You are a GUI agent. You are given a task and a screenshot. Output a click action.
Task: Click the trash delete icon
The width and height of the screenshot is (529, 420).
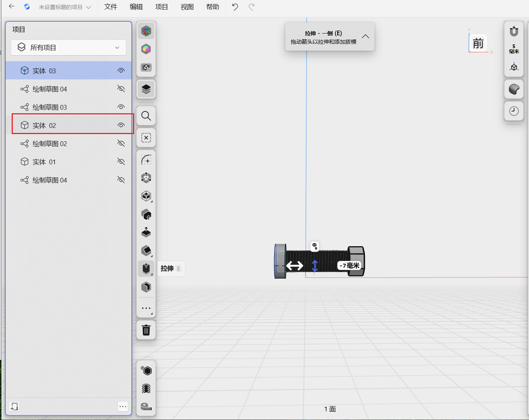146,330
